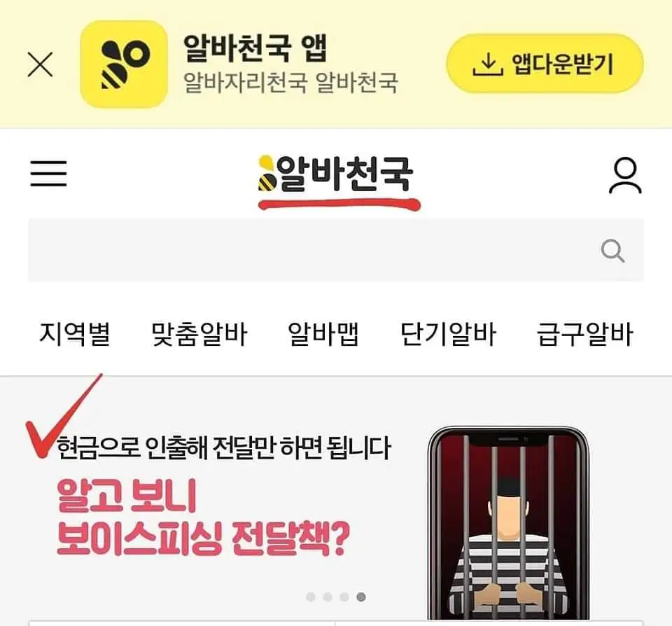
Task: Open the user profile icon
Action: click(x=625, y=175)
